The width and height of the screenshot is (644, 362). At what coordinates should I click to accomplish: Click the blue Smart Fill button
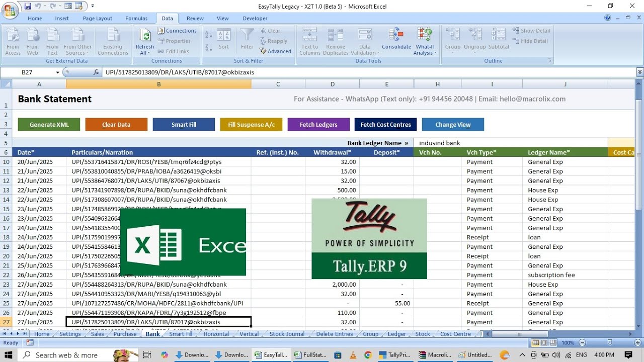(184, 125)
